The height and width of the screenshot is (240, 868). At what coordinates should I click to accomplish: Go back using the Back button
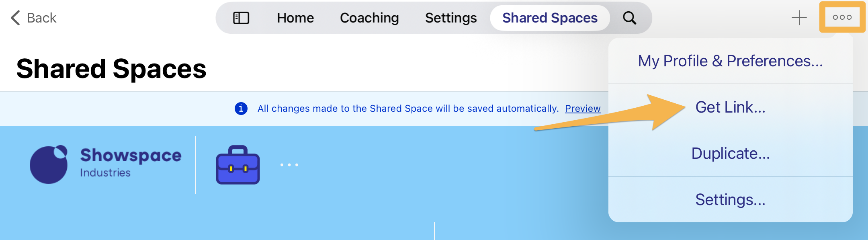tap(34, 18)
